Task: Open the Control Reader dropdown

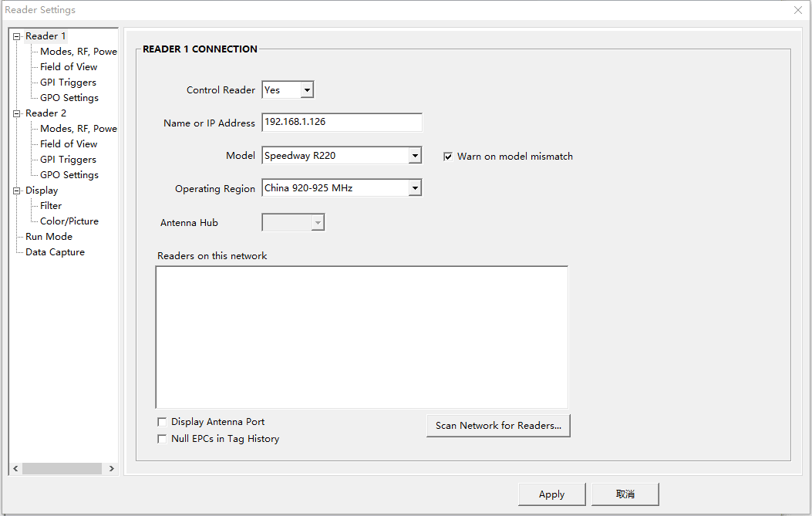Action: (x=307, y=90)
